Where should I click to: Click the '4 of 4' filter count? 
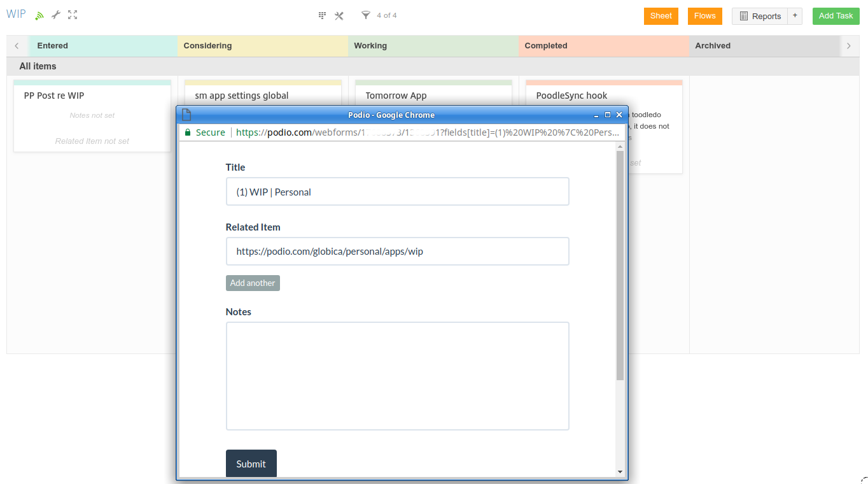tap(387, 15)
